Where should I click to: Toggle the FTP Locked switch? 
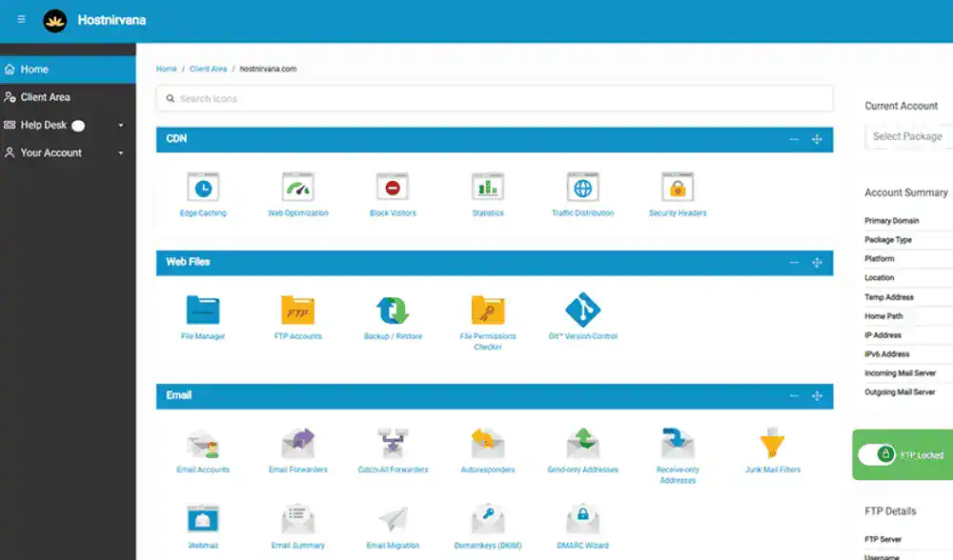click(x=877, y=455)
